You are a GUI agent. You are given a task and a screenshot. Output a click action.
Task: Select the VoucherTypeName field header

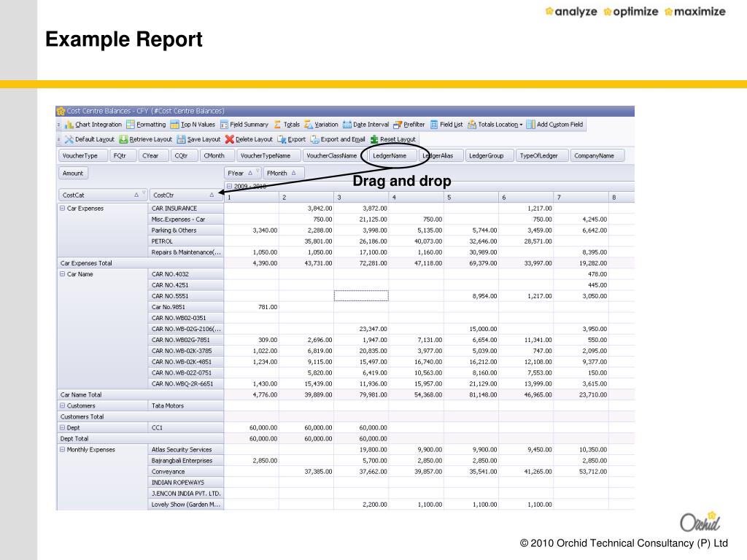[x=268, y=156]
